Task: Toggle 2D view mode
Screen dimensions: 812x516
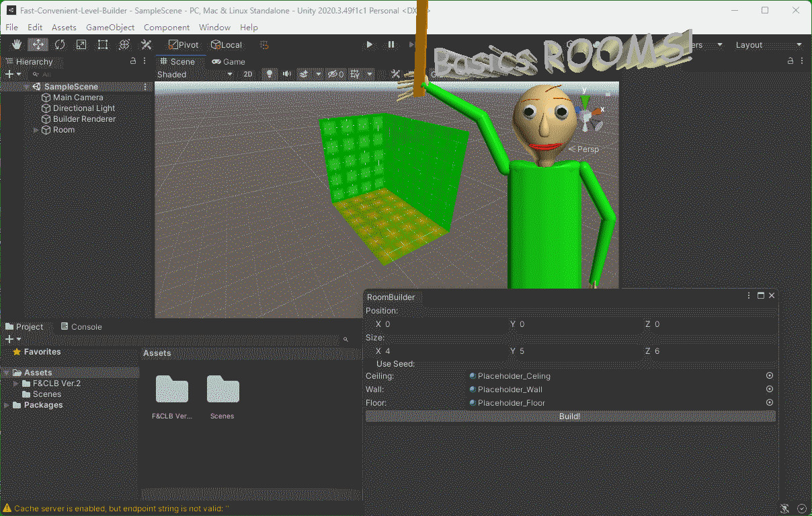Action: (x=248, y=74)
